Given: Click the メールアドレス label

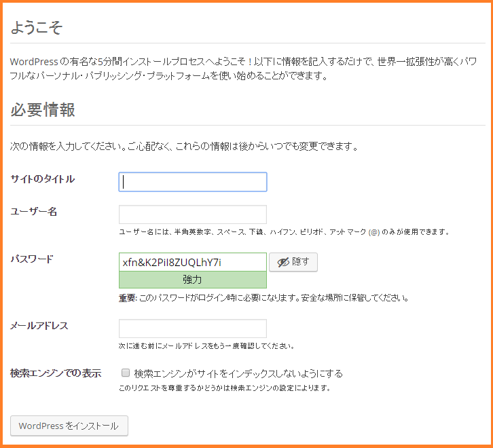Looking at the screenshot, I should [x=39, y=326].
